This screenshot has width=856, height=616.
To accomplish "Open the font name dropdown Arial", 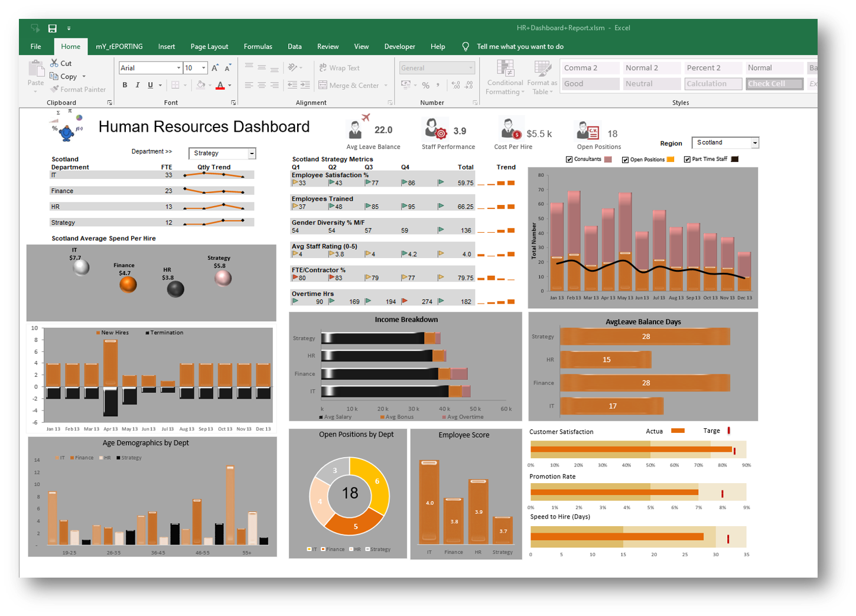I will coord(178,68).
